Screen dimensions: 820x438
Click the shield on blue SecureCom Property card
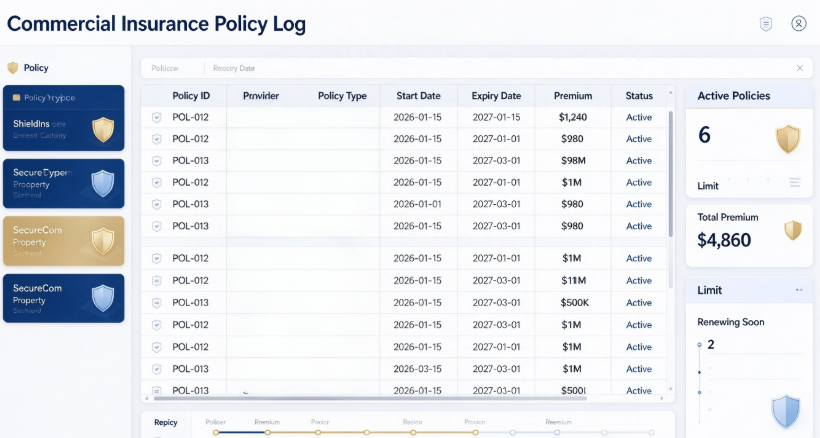click(x=102, y=298)
